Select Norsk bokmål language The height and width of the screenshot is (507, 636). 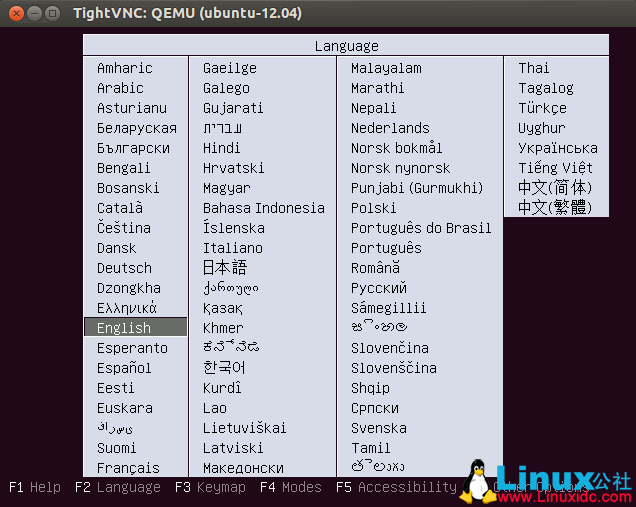[397, 148]
